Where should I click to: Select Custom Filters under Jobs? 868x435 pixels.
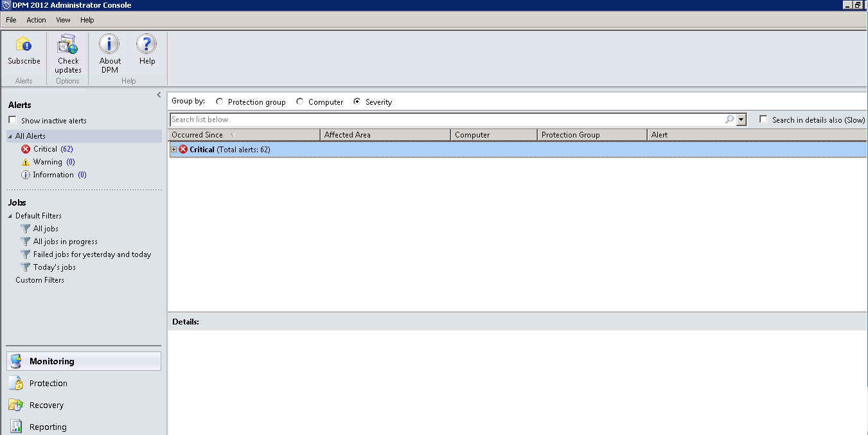(39, 280)
